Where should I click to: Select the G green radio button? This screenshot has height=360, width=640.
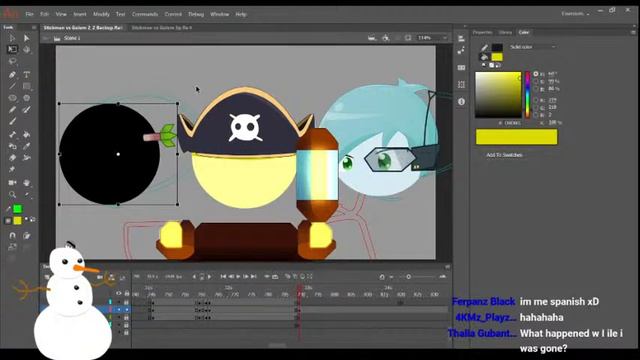(x=536, y=107)
